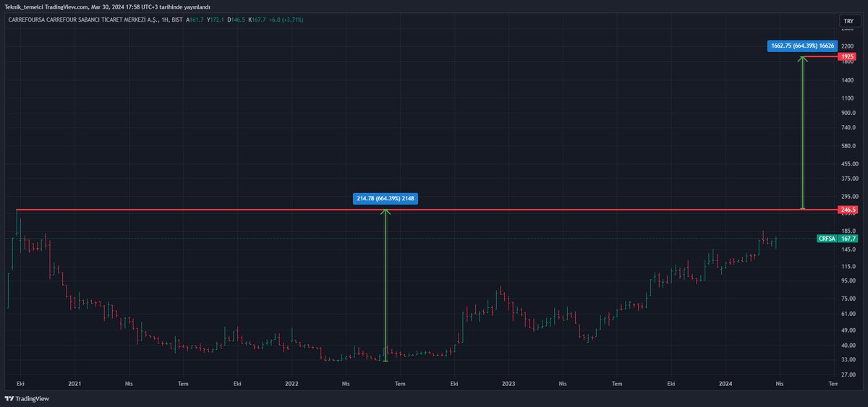Click the 900.0 level on the price axis

click(x=848, y=113)
